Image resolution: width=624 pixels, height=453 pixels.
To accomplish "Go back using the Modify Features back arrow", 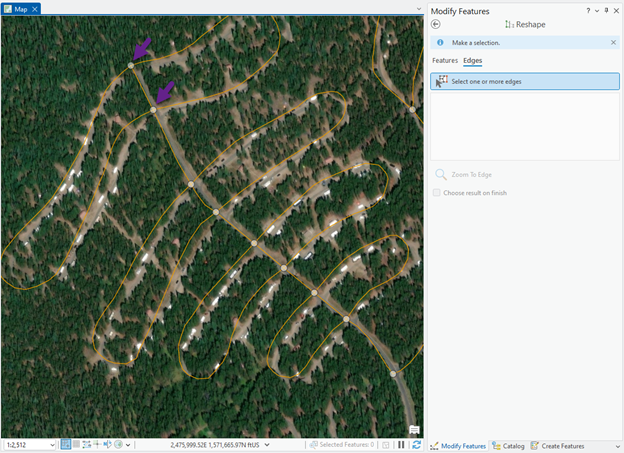I will pyautogui.click(x=436, y=24).
